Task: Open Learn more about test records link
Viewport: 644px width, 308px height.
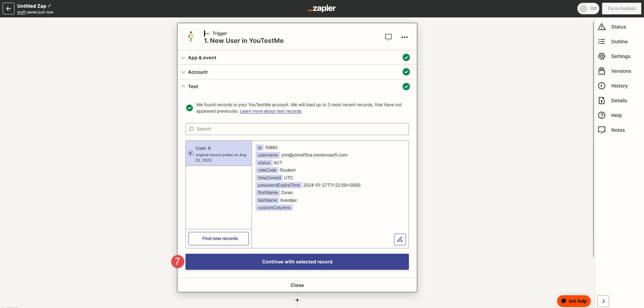Action: (270, 111)
